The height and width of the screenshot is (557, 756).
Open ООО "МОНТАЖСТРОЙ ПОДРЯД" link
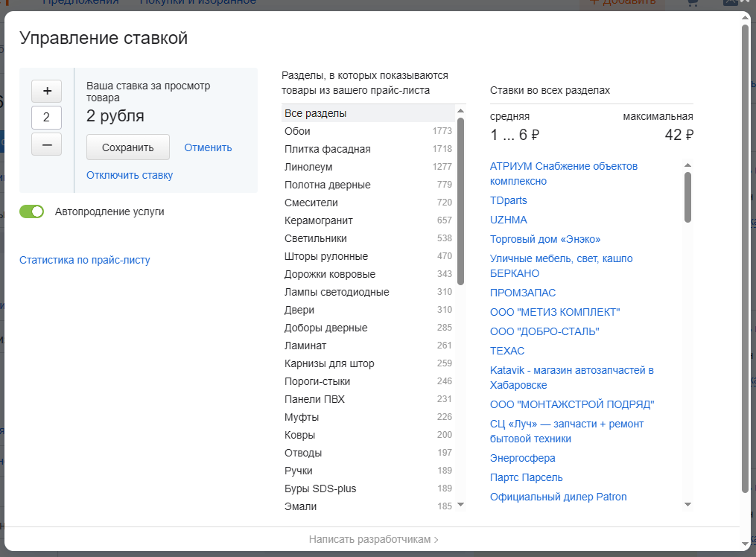click(x=572, y=404)
